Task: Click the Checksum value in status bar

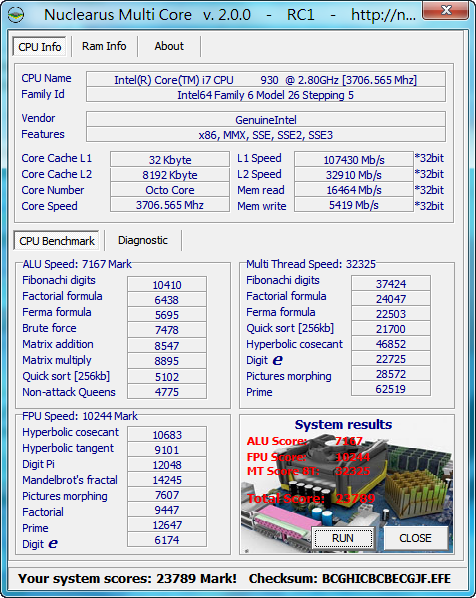Action: pos(386,579)
